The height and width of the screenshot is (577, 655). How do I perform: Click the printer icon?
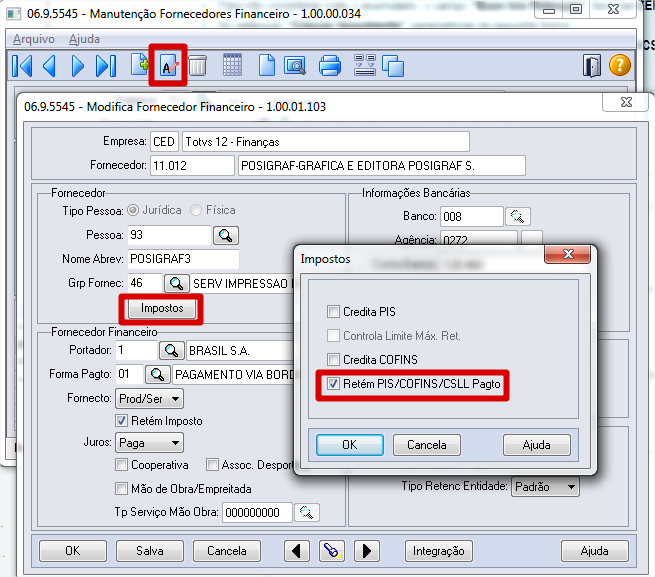[x=330, y=66]
